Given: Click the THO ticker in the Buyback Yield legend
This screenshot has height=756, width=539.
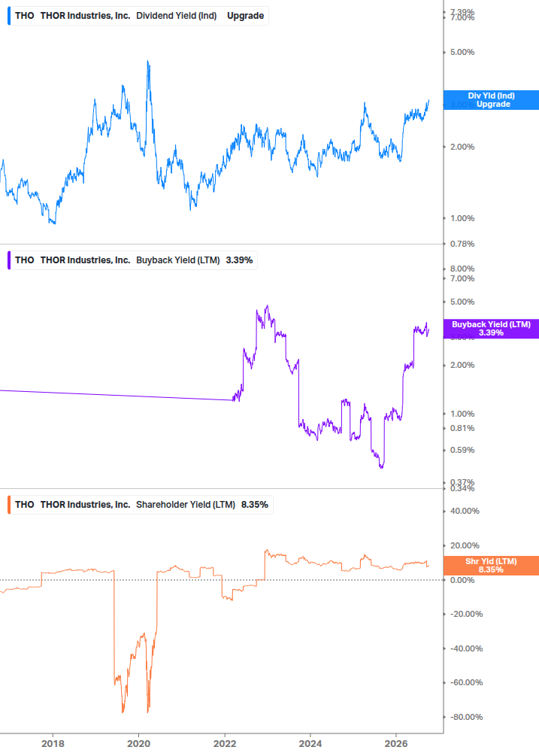Looking at the screenshot, I should tap(25, 260).
